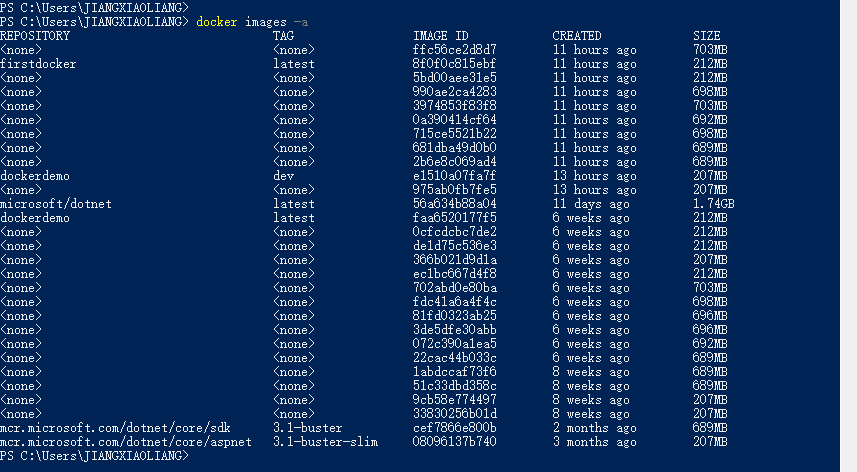Click the SIZE column header

pyautogui.click(x=706, y=35)
